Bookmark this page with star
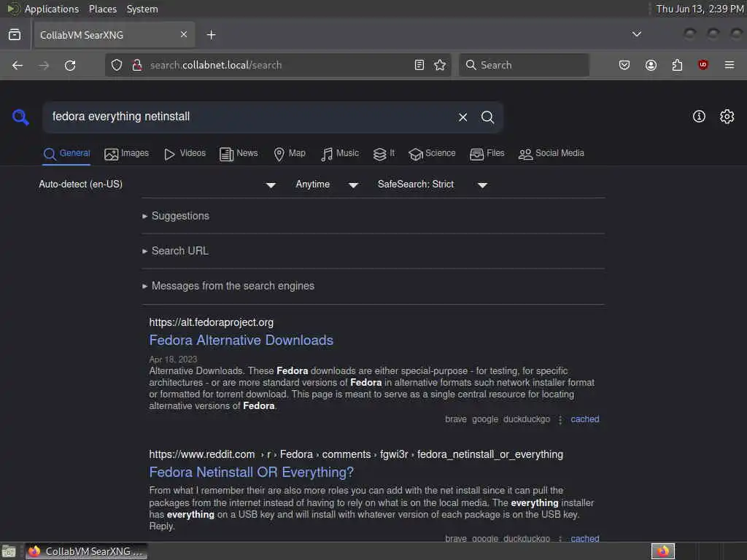 click(440, 65)
